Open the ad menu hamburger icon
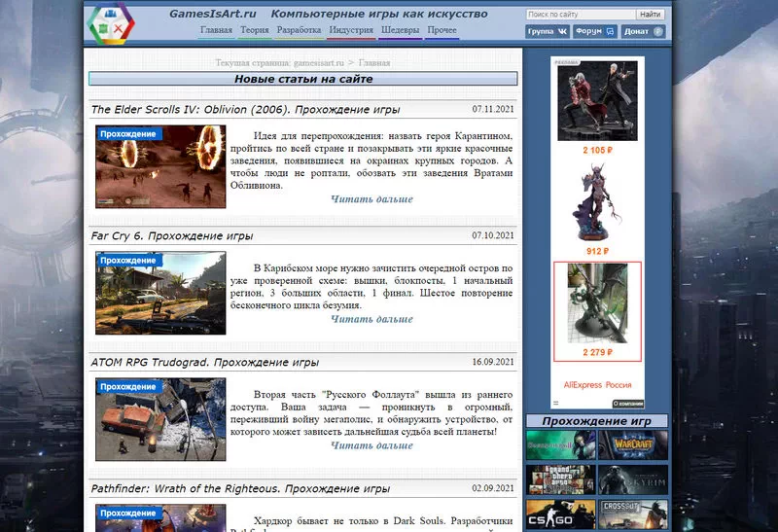The width and height of the screenshot is (778, 532). click(555, 403)
